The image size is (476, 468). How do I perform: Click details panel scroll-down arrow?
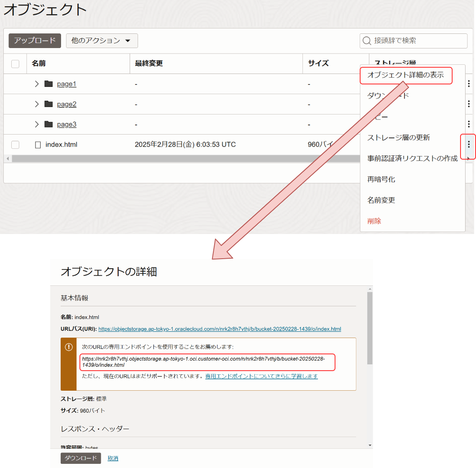(x=370, y=445)
